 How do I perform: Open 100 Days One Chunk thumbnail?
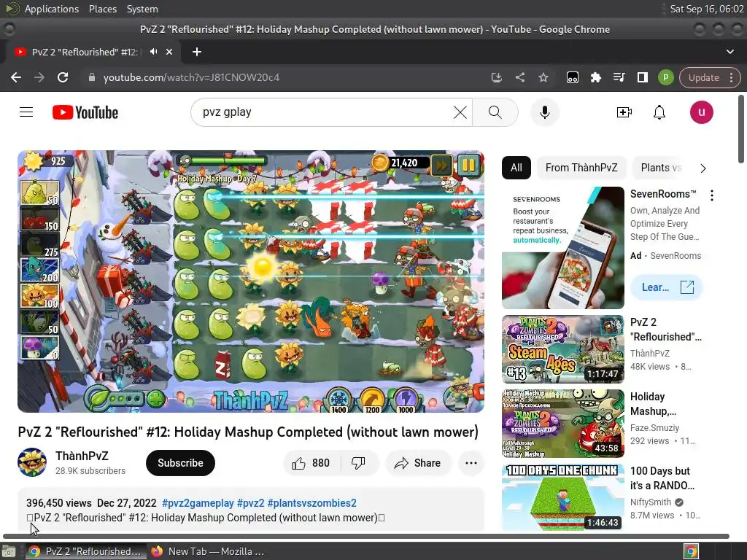[x=562, y=497]
